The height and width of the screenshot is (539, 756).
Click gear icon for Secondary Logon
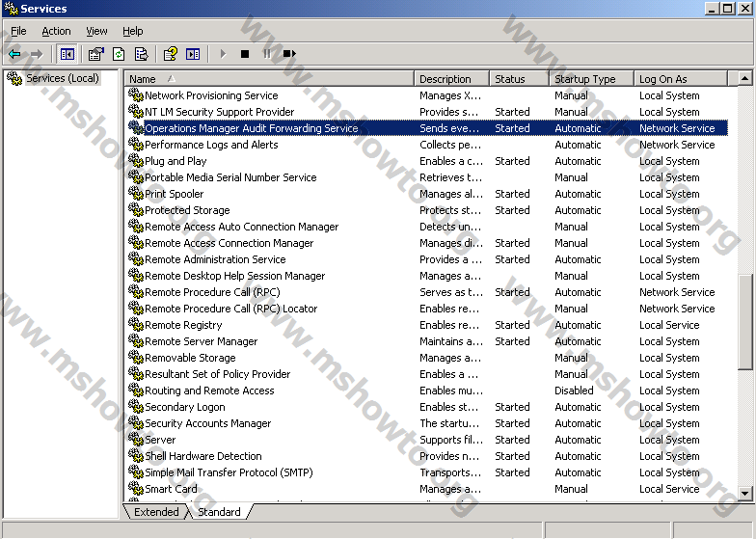136,407
